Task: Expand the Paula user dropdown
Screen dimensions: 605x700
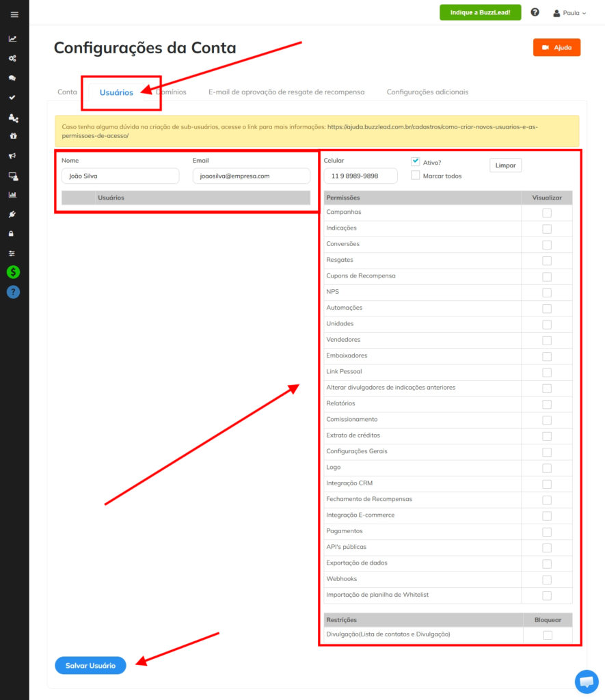Action: pyautogui.click(x=569, y=13)
